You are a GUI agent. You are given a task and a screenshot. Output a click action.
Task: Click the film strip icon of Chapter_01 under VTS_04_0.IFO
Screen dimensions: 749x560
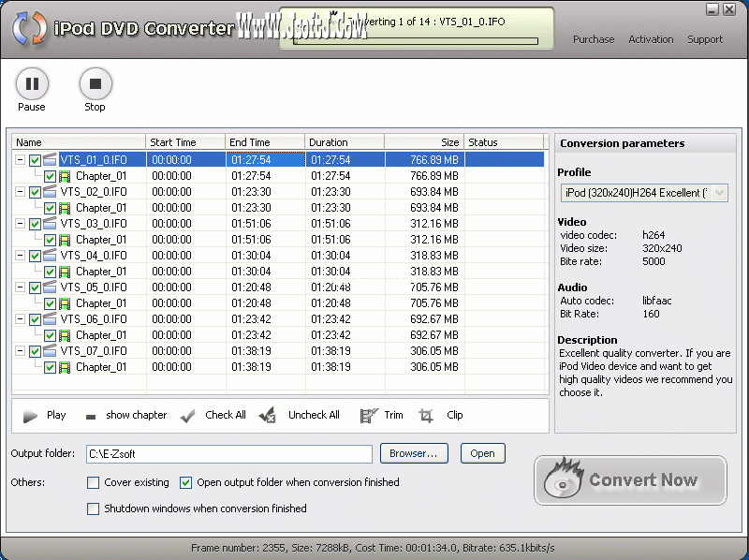click(x=65, y=272)
